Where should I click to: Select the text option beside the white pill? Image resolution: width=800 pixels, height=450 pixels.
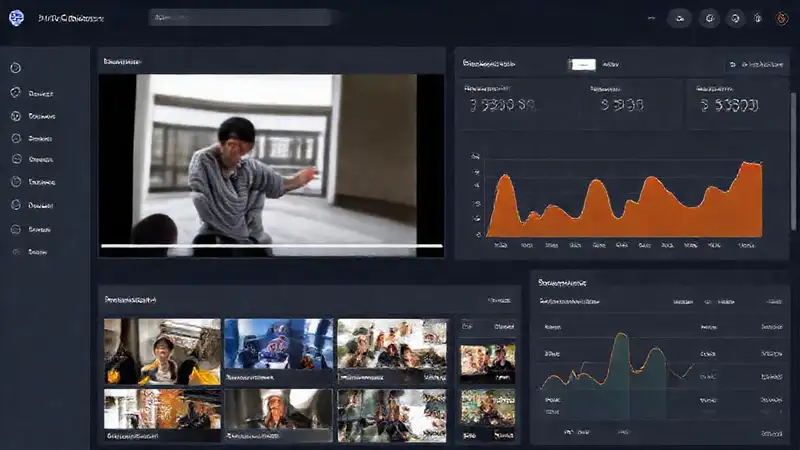(611, 64)
